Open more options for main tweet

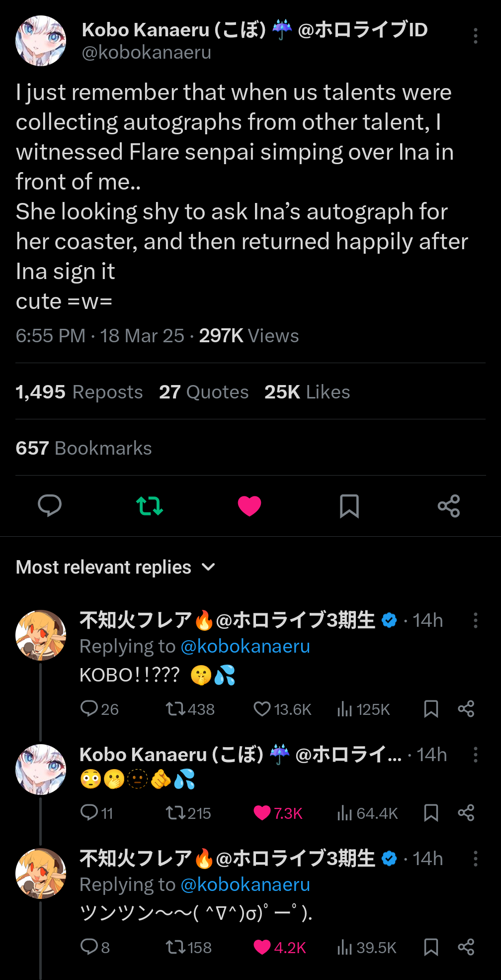pos(476,36)
